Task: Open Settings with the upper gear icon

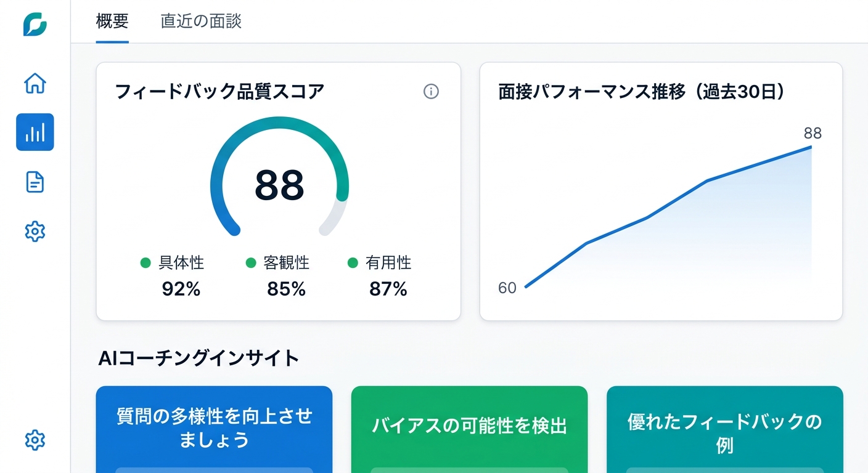Action: click(x=35, y=231)
